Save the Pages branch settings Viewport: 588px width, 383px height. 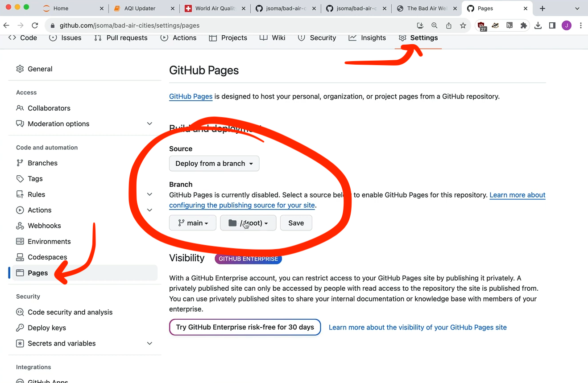pyautogui.click(x=296, y=223)
